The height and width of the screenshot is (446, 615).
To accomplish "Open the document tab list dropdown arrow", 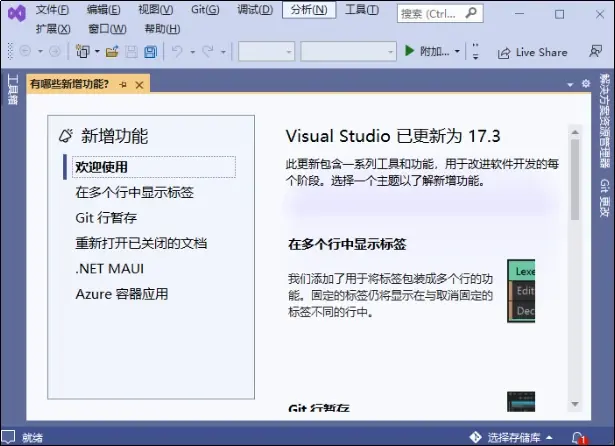I will [570, 84].
